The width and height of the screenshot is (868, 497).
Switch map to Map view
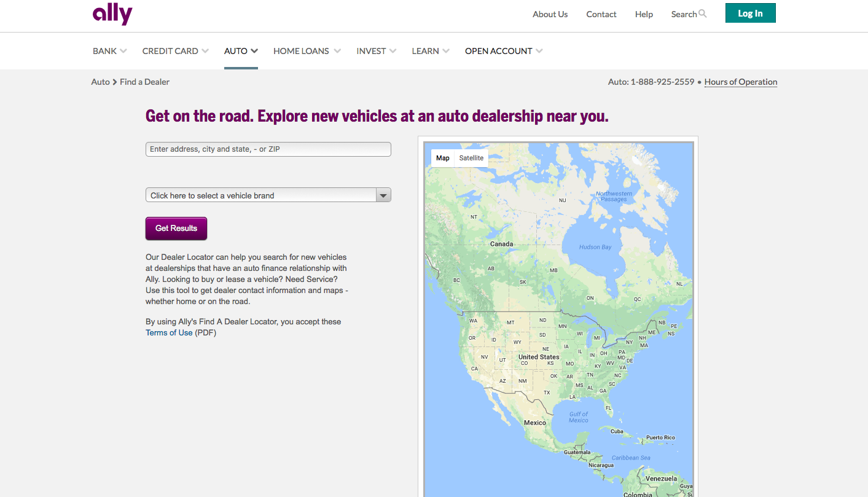point(442,158)
